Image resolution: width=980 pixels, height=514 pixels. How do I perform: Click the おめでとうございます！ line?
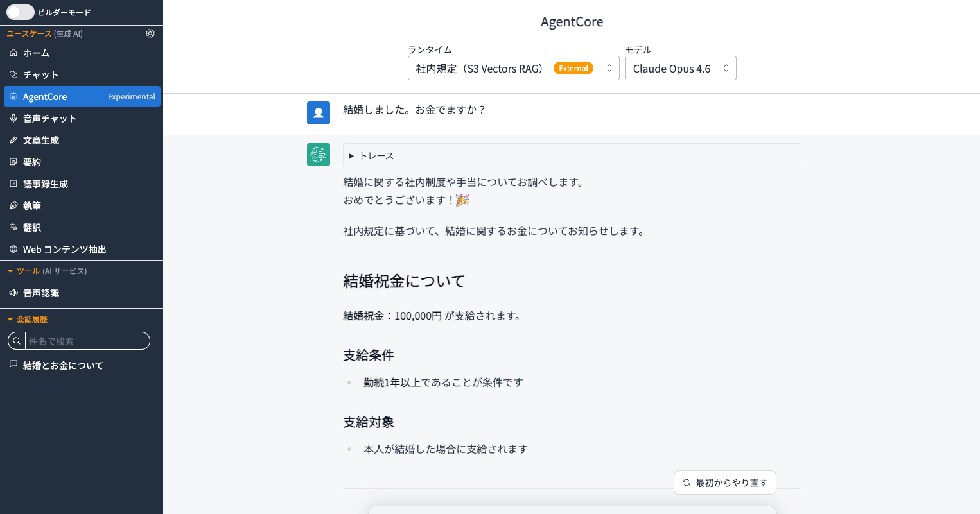(x=406, y=200)
